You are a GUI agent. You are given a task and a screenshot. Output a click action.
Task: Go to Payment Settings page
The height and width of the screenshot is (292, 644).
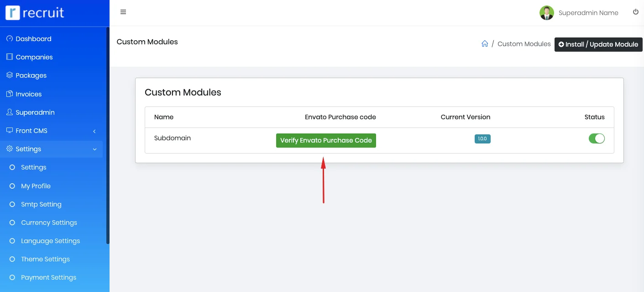click(48, 277)
